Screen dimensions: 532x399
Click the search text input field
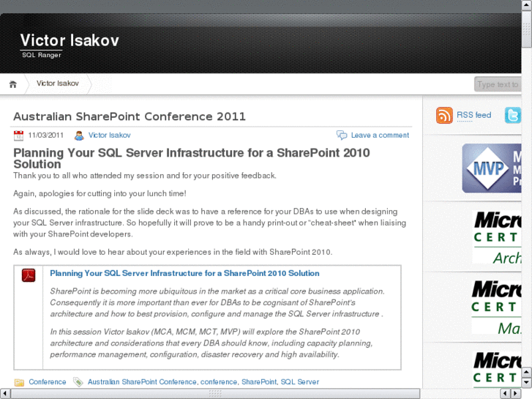tap(498, 84)
